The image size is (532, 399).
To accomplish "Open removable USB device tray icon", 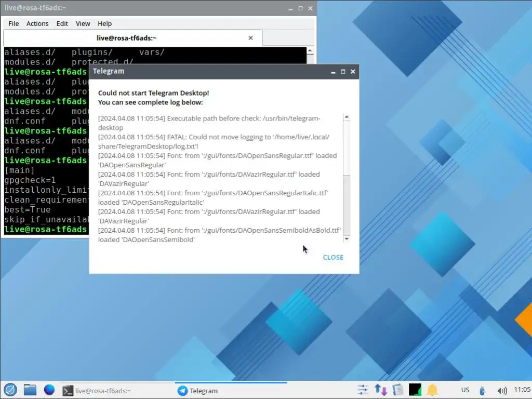I will click(482, 391).
